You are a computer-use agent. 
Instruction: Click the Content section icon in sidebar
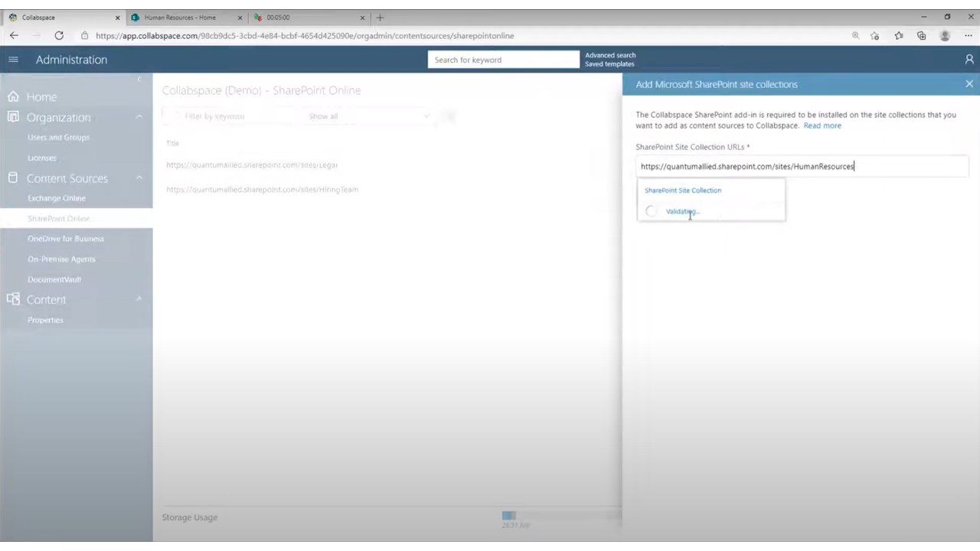point(13,299)
